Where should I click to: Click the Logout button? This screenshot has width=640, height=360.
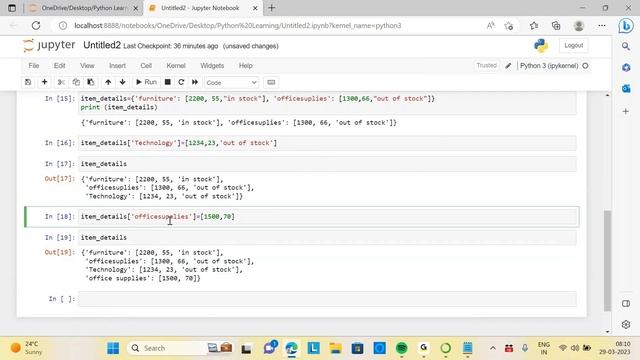[573, 46]
